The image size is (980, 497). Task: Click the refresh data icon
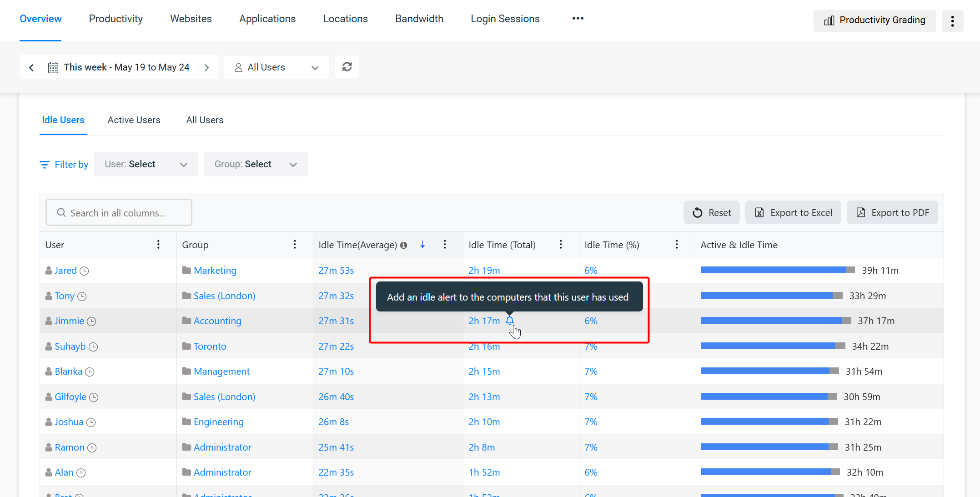tap(347, 67)
